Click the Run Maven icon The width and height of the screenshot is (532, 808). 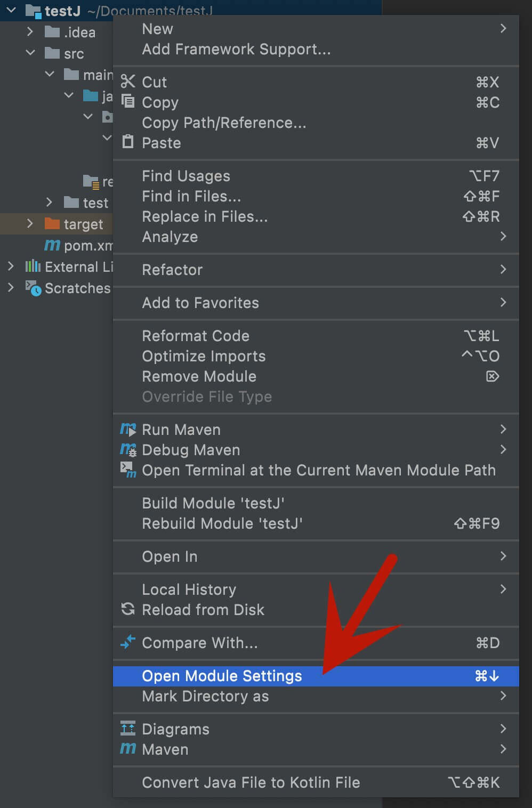[x=128, y=430]
